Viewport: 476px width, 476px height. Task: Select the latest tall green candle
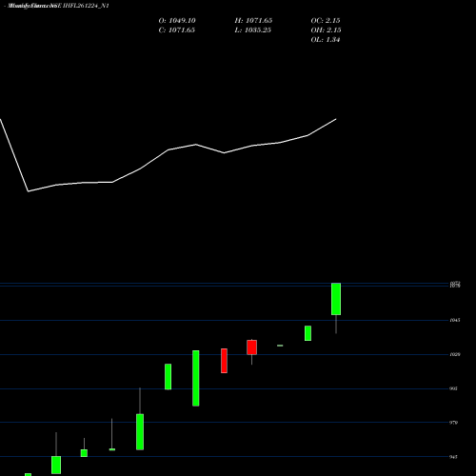coord(336,299)
